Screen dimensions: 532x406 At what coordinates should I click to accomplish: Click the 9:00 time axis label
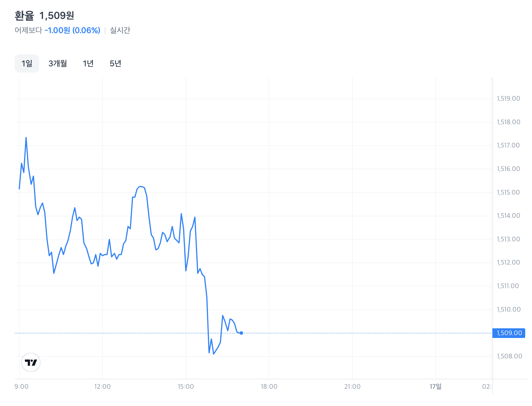(x=22, y=386)
